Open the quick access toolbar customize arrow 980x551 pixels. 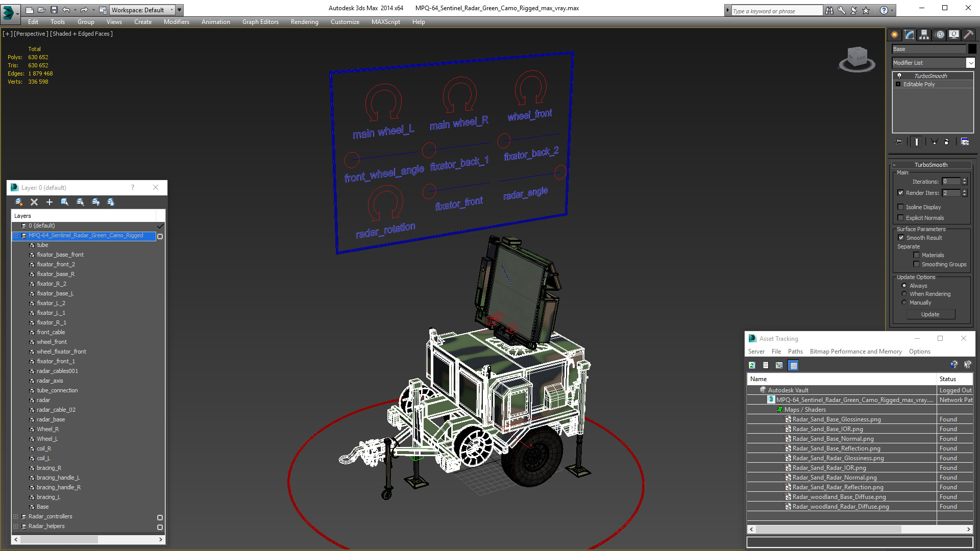pos(179,10)
